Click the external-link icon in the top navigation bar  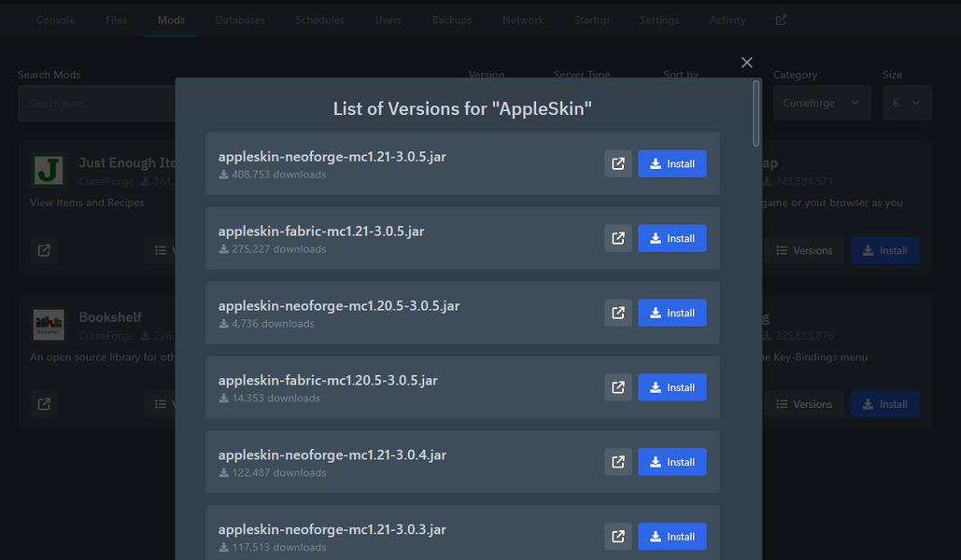click(780, 20)
